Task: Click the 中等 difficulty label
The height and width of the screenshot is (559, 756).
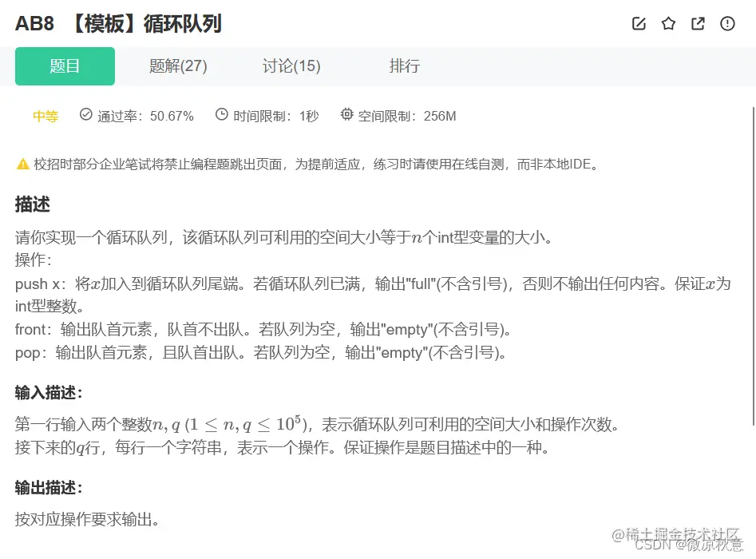Action: 45,115
